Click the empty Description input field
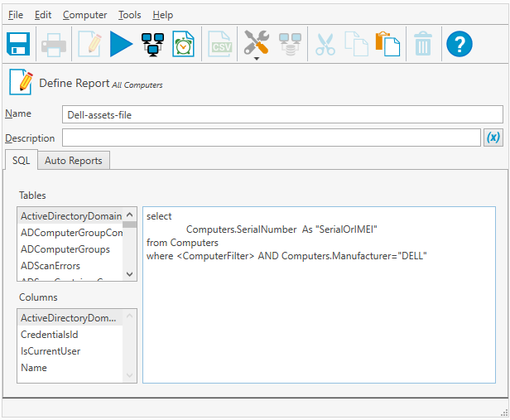Screen dimensions: 510x420 (272, 138)
